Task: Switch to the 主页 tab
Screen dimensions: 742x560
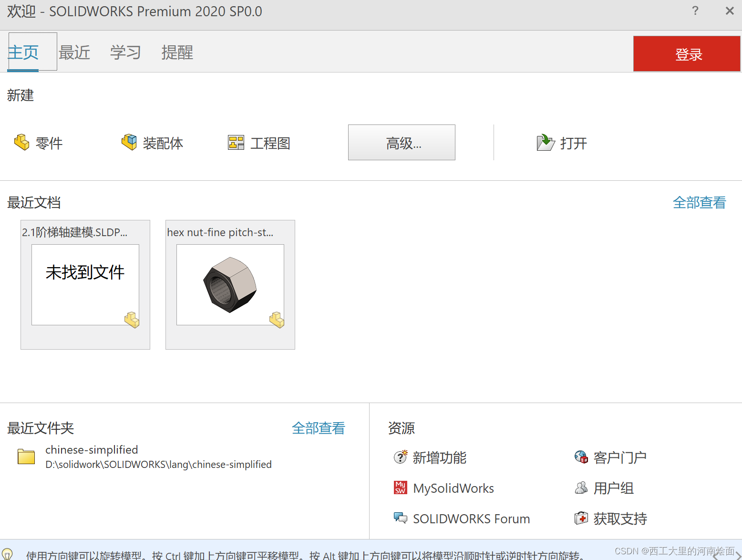Action: 23,52
